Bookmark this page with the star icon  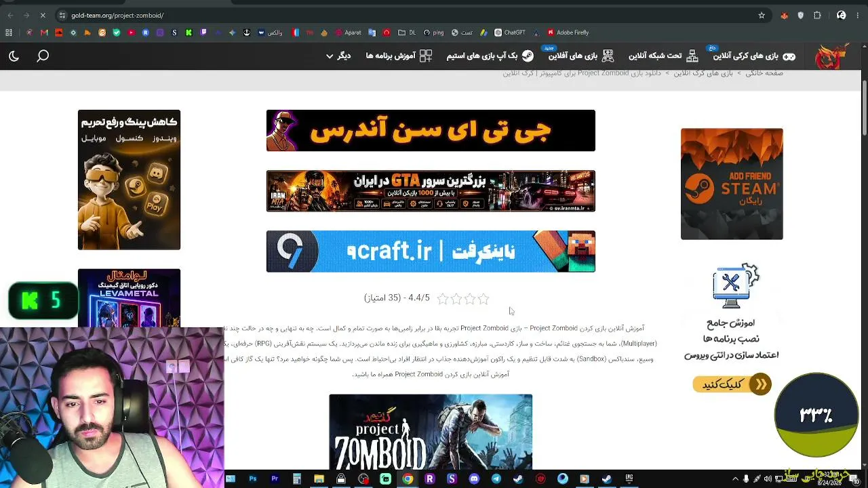[762, 16]
